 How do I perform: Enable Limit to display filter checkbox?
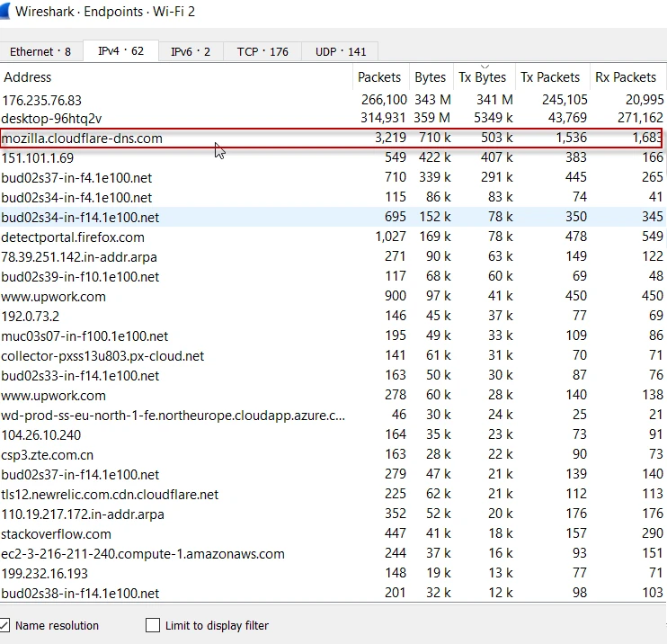tap(152, 625)
